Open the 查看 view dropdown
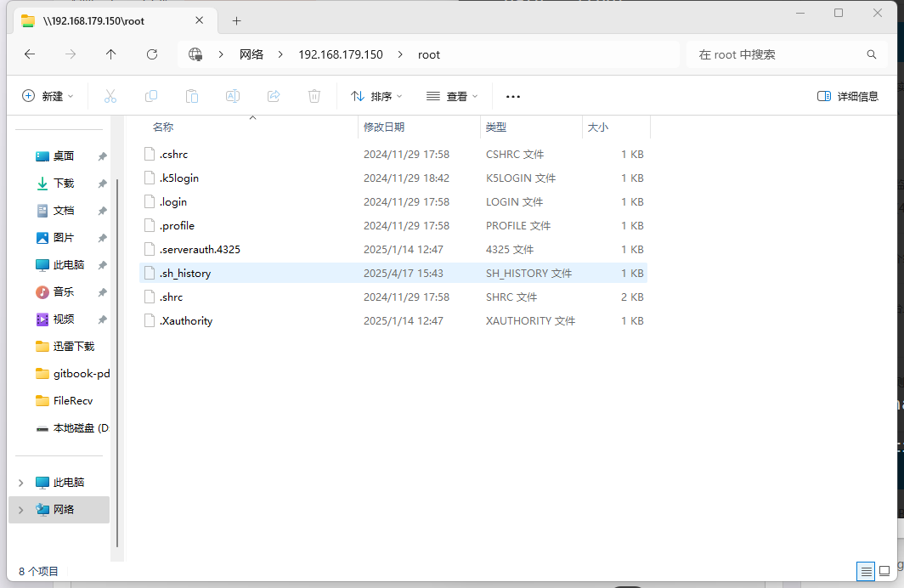Image resolution: width=904 pixels, height=588 pixels. pyautogui.click(x=452, y=96)
